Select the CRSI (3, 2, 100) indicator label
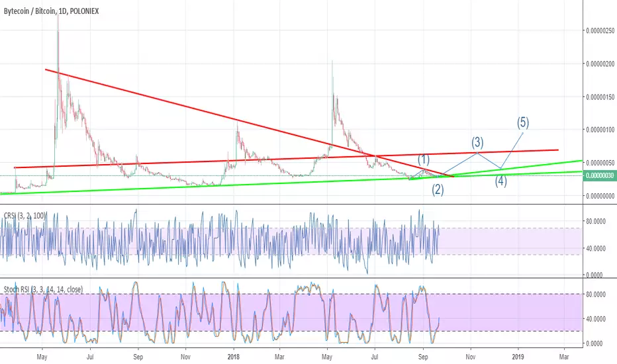The height and width of the screenshot is (364, 617). point(24,215)
